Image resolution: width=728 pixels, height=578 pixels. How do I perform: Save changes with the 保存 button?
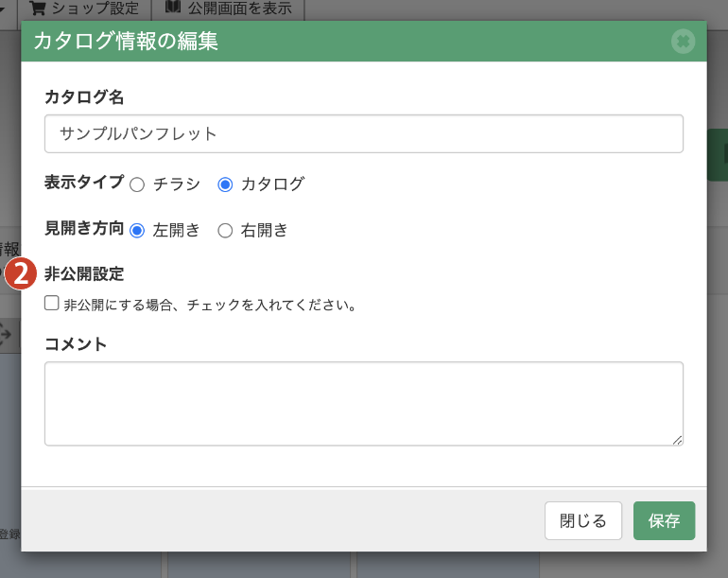click(664, 521)
